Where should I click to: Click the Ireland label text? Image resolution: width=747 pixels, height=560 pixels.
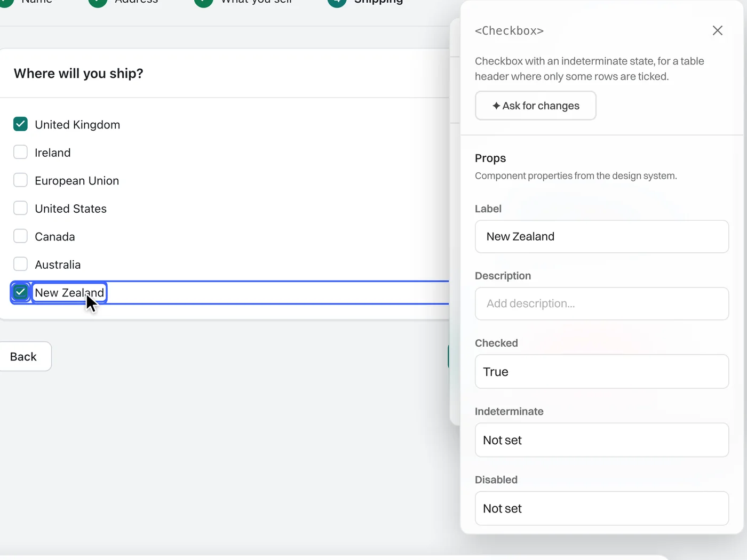53,153
